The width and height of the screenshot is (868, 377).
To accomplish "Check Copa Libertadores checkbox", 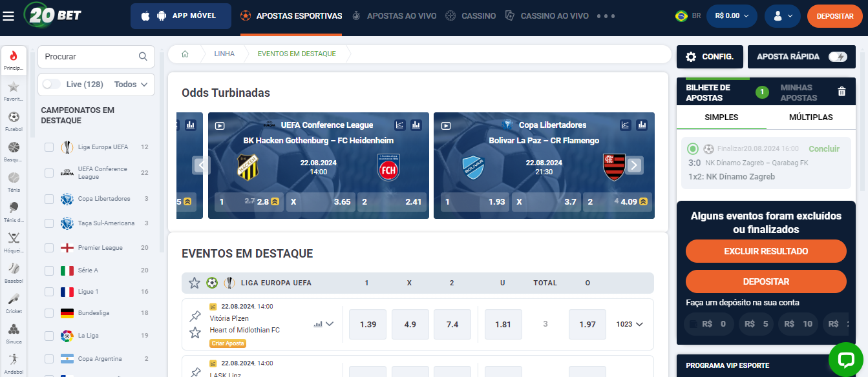I will (x=49, y=199).
